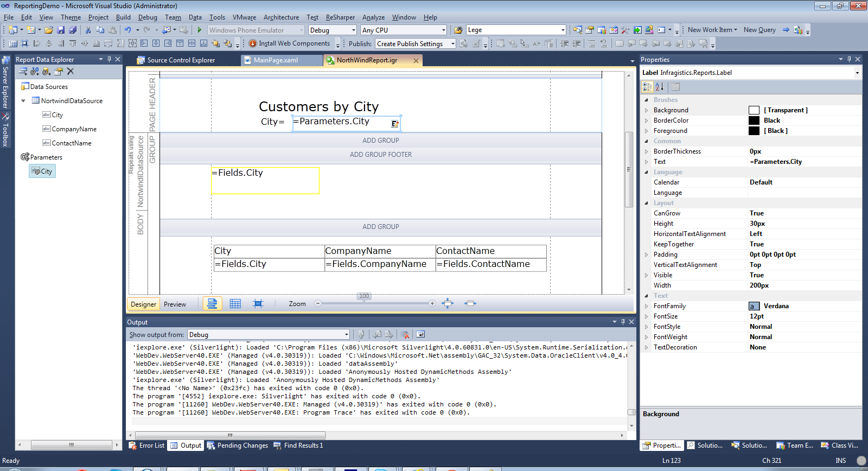Save the current file
The width and height of the screenshot is (868, 471).
pos(61,30)
